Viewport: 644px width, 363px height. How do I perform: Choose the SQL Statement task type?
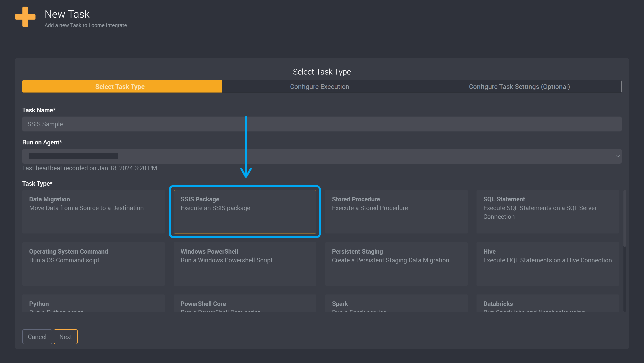click(x=547, y=212)
